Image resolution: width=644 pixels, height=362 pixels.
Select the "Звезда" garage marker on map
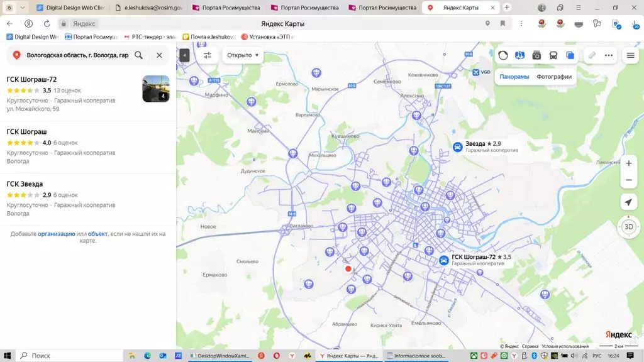[458, 147]
